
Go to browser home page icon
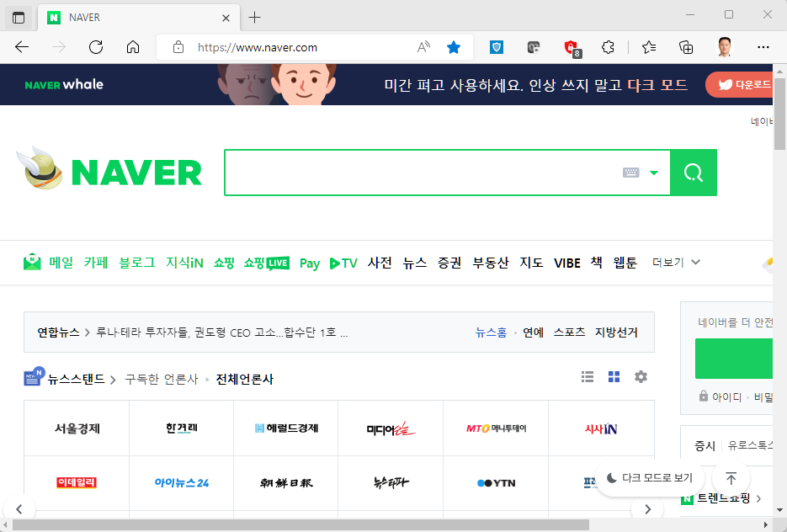pyautogui.click(x=132, y=47)
